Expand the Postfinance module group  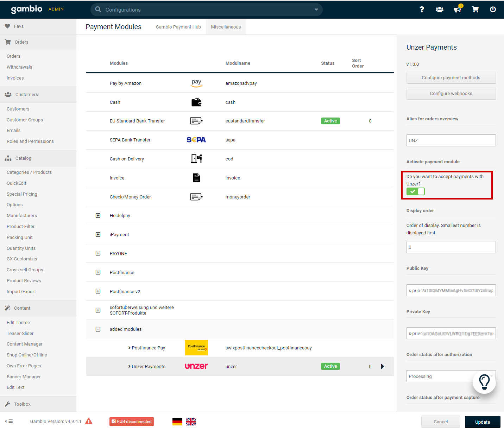coord(98,272)
